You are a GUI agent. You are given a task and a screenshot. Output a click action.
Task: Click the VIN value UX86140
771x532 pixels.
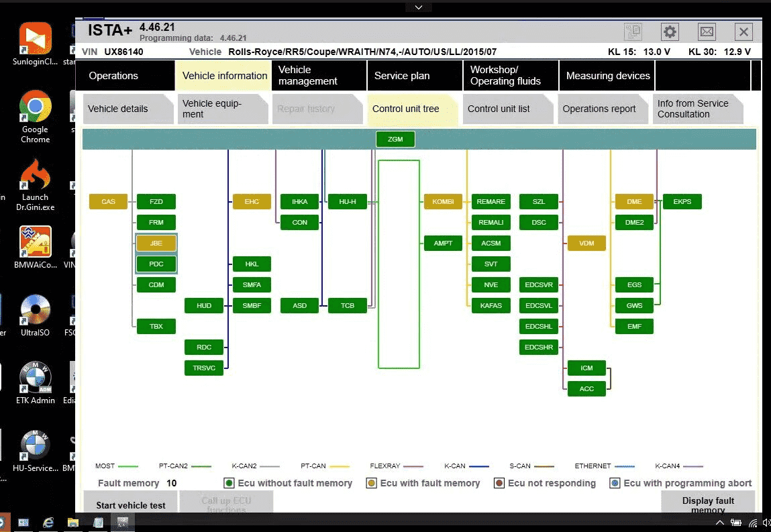(x=123, y=52)
